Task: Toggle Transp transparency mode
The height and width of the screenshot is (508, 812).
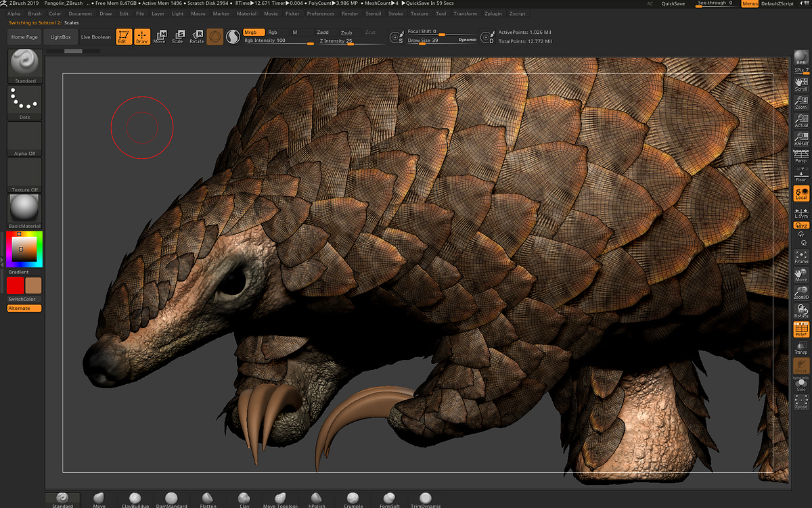Action: (801, 348)
